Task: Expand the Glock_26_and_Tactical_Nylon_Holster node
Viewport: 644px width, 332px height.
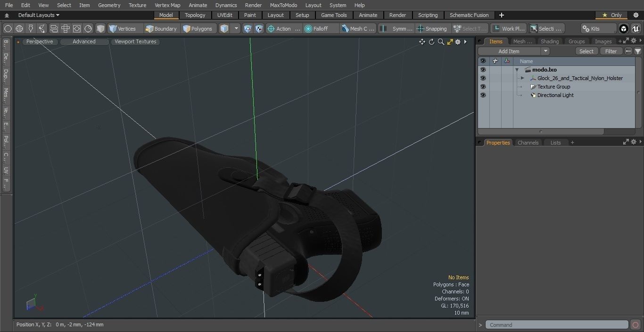Action: coord(522,78)
